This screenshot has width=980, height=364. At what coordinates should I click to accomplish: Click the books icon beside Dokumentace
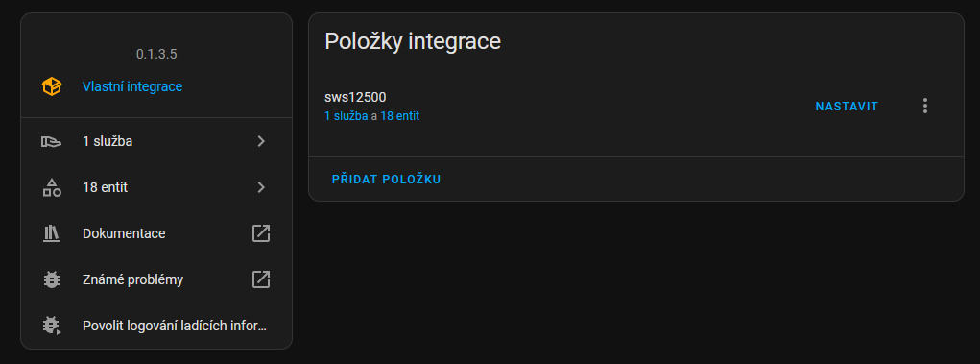pyautogui.click(x=51, y=233)
